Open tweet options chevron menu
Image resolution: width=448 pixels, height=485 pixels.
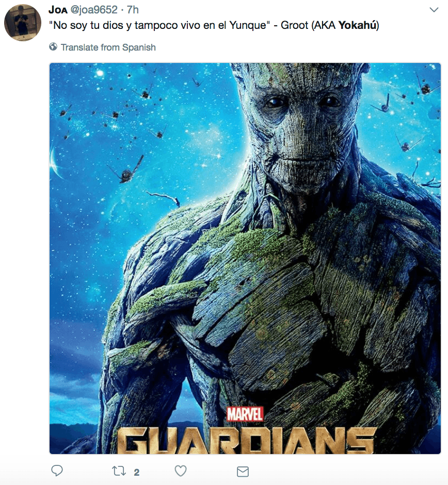click(434, 10)
